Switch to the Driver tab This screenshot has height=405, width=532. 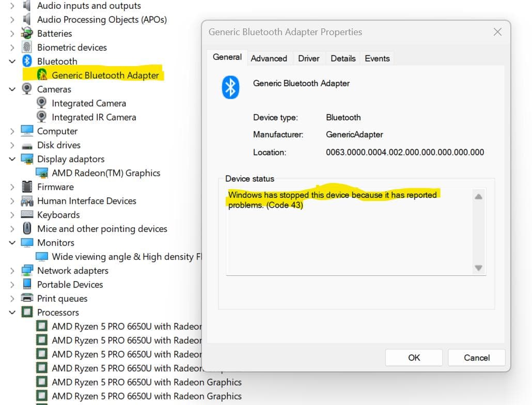pos(308,58)
